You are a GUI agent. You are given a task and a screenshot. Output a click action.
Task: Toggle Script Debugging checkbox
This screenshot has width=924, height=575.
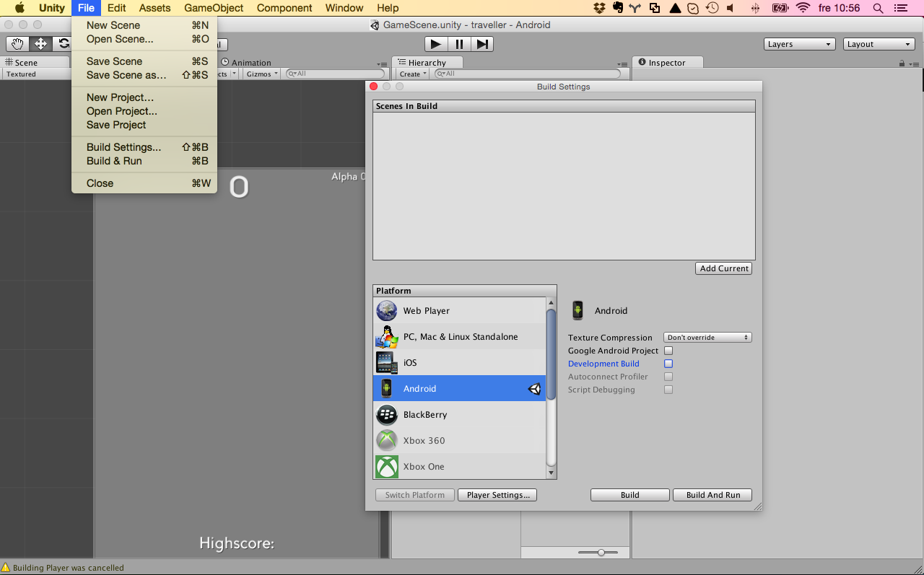click(668, 390)
